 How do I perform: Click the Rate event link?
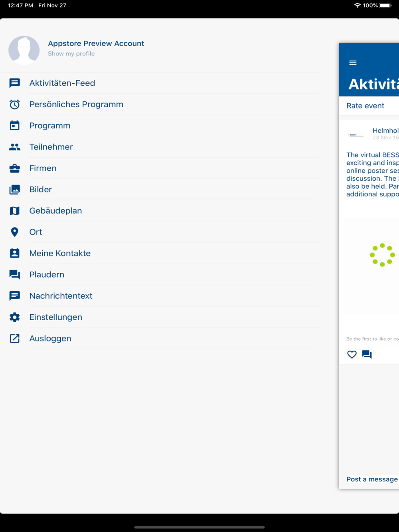pos(365,106)
